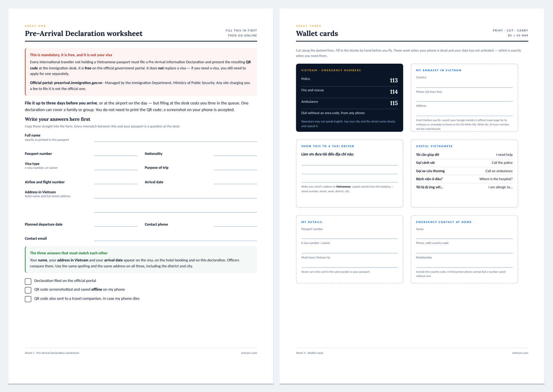Click 'Phone, with country code' blank line

tap(464, 249)
